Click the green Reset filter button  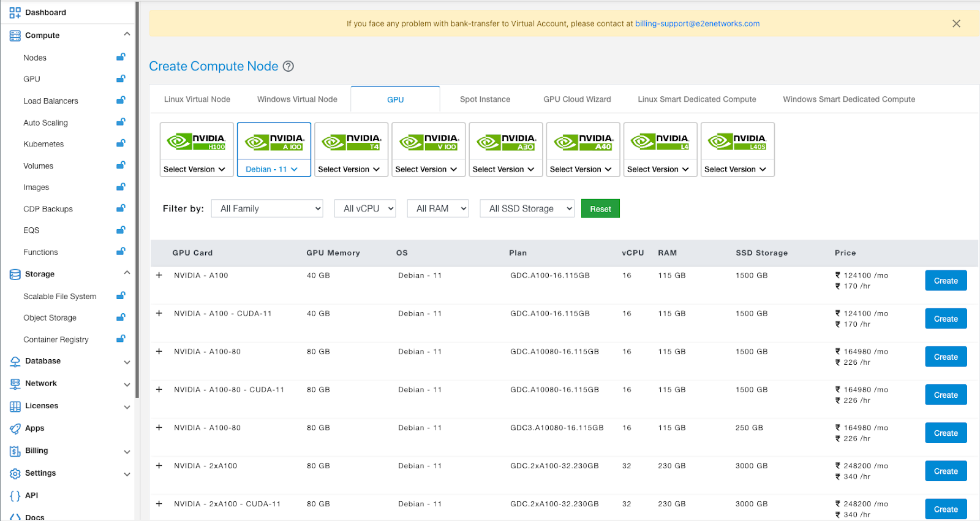coord(600,208)
